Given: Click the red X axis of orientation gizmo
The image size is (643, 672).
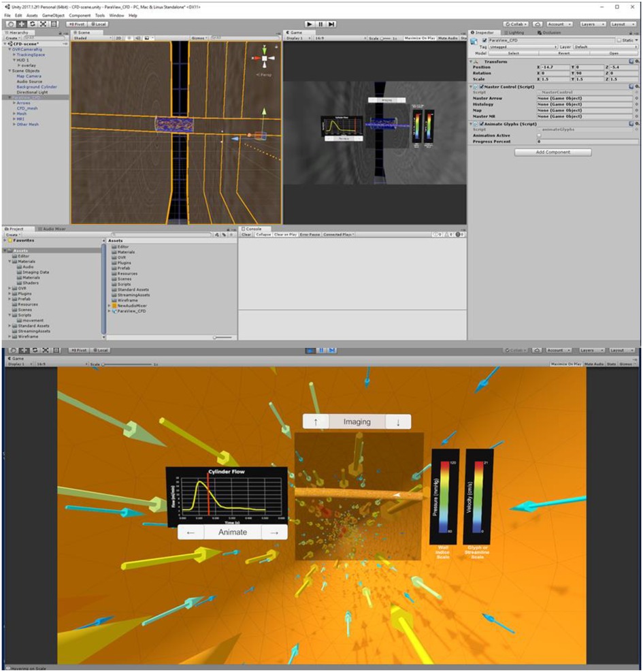Looking at the screenshot, I should (x=256, y=58).
